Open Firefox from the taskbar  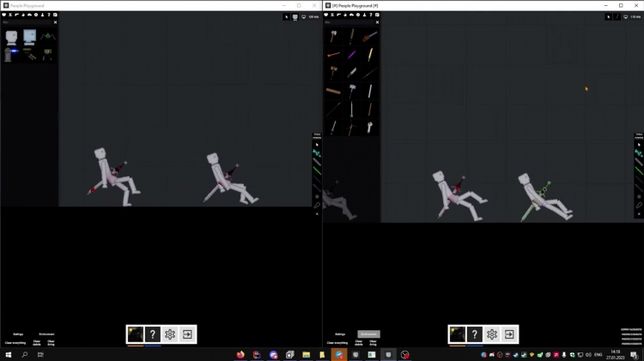tap(240, 354)
